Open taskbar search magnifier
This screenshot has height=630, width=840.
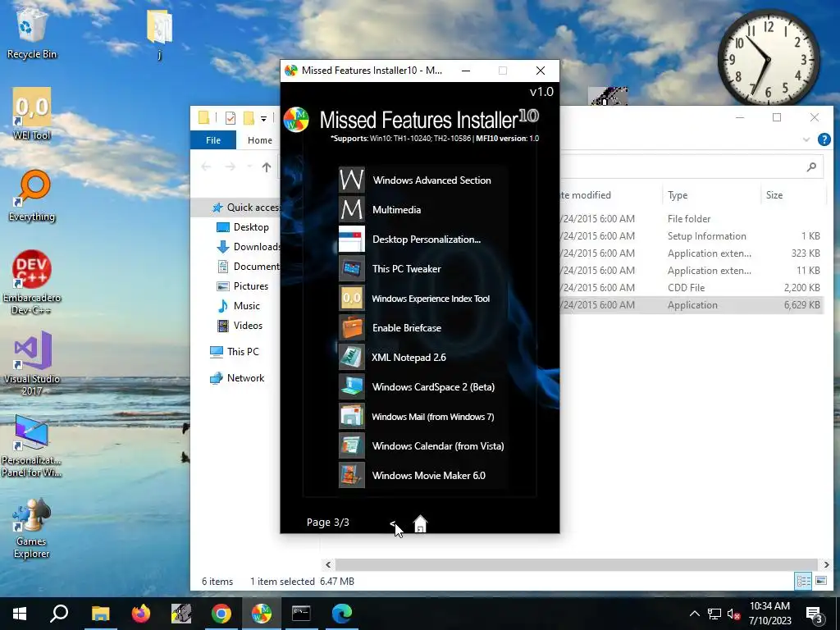point(59,614)
